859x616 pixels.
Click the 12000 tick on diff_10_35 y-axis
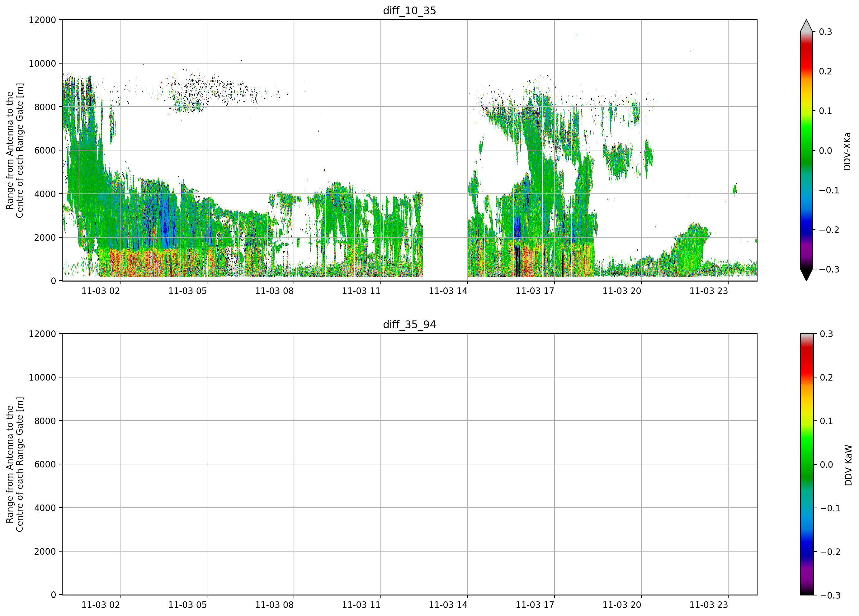coord(42,20)
